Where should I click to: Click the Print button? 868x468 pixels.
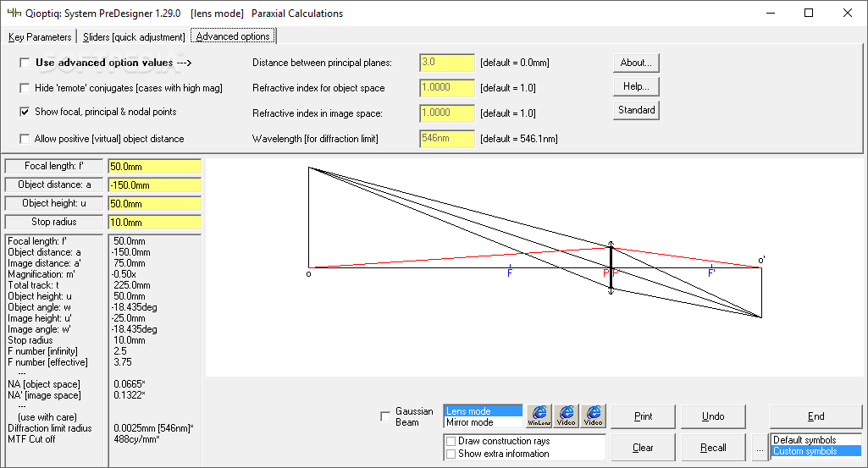(x=643, y=416)
